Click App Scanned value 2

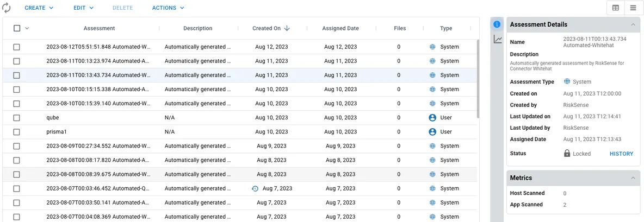click(565, 205)
